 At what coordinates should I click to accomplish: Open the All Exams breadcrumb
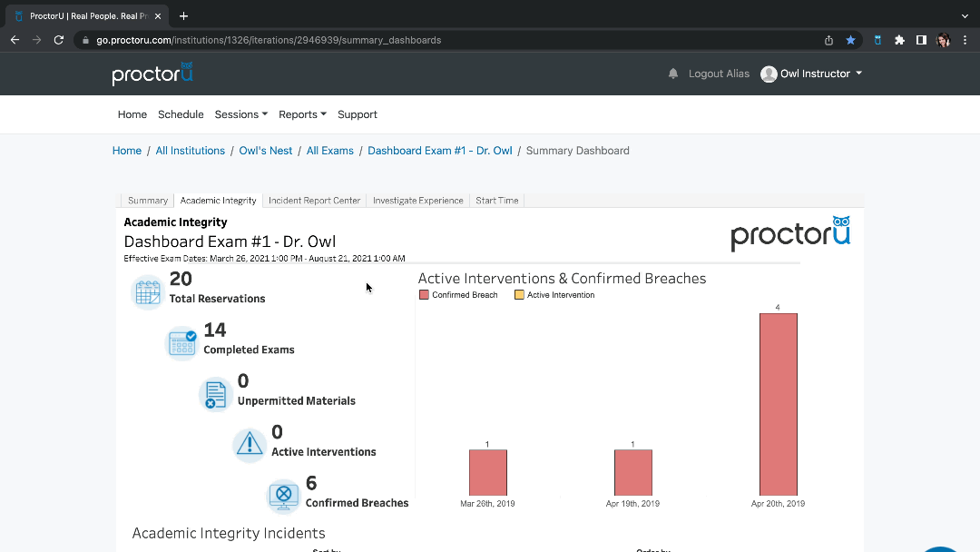point(330,151)
